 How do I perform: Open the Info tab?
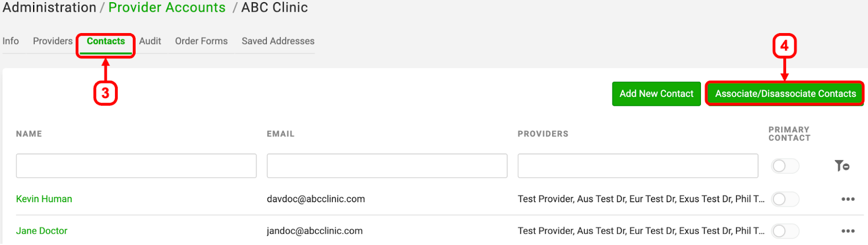click(11, 41)
